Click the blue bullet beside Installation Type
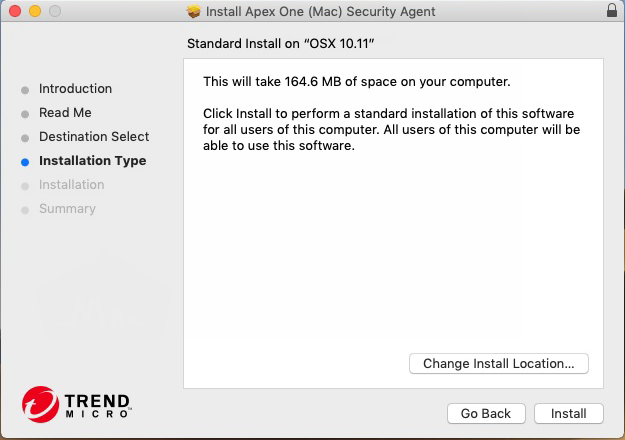The width and height of the screenshot is (625, 440). [x=25, y=161]
